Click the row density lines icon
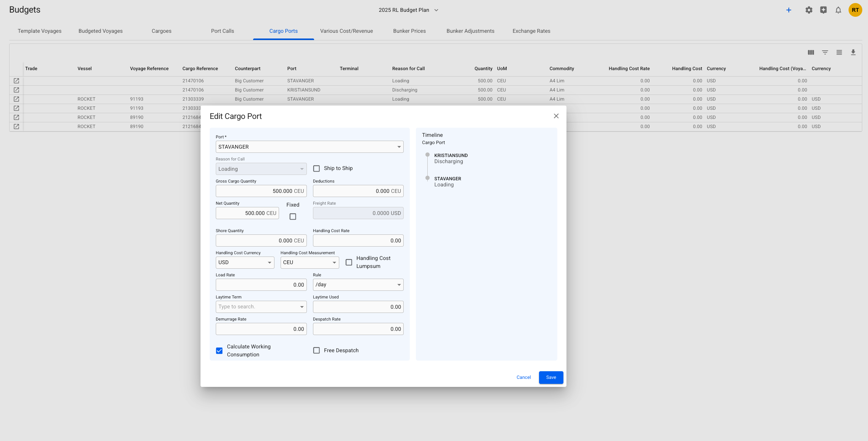This screenshot has width=868, height=441. [x=839, y=53]
